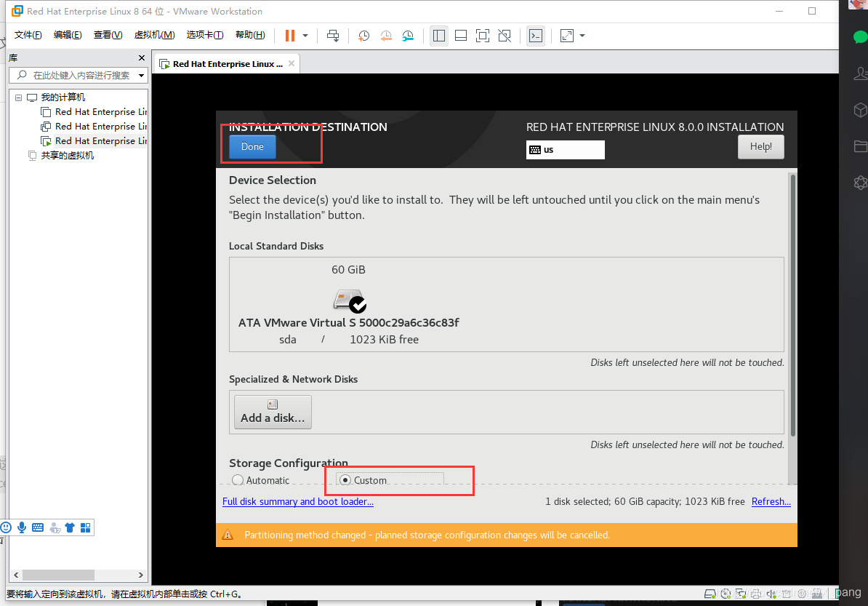Open the library search dropdown arrow

141,76
